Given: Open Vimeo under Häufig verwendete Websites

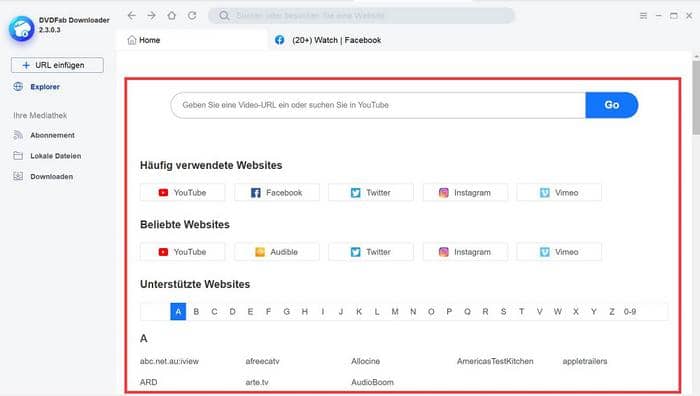Looking at the screenshot, I should [559, 192].
